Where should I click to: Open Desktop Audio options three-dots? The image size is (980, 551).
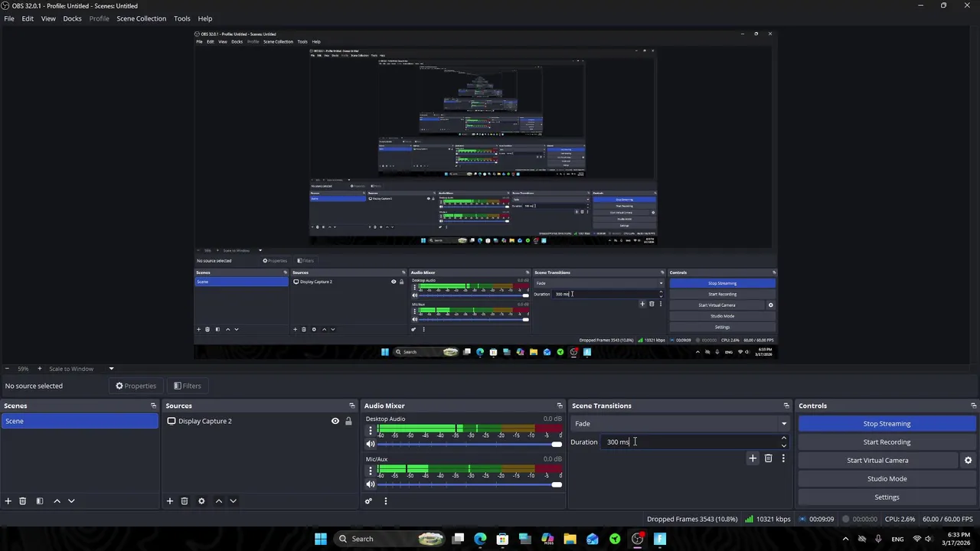point(371,431)
